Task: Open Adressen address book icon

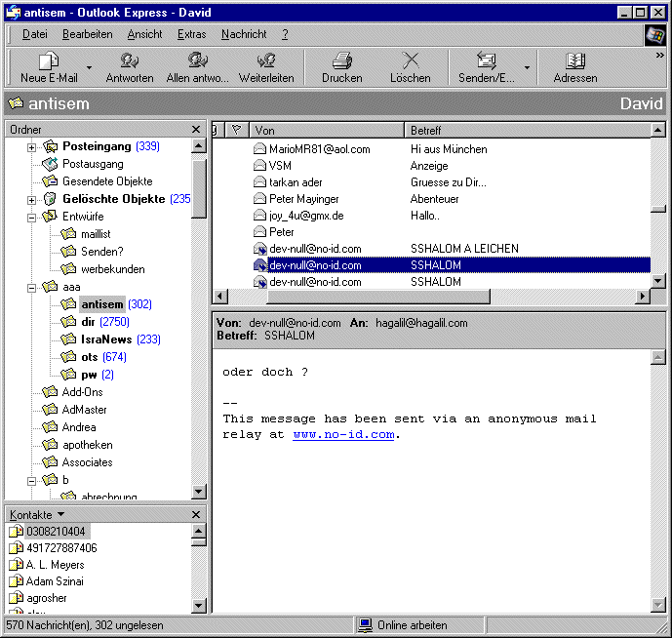Action: [x=574, y=61]
